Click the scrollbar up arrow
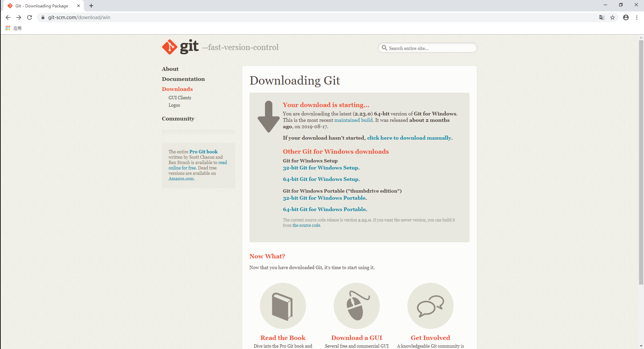Image resolution: width=644 pixels, height=349 pixels. click(641, 38)
